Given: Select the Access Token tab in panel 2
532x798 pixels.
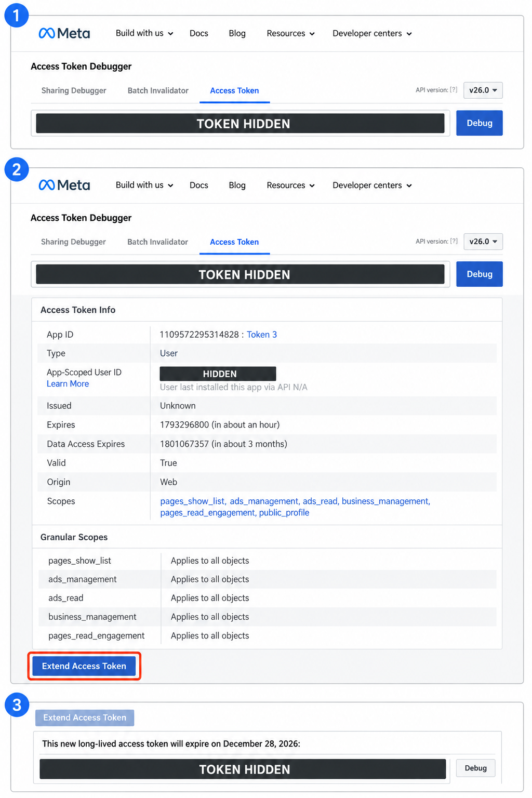Looking at the screenshot, I should [234, 242].
